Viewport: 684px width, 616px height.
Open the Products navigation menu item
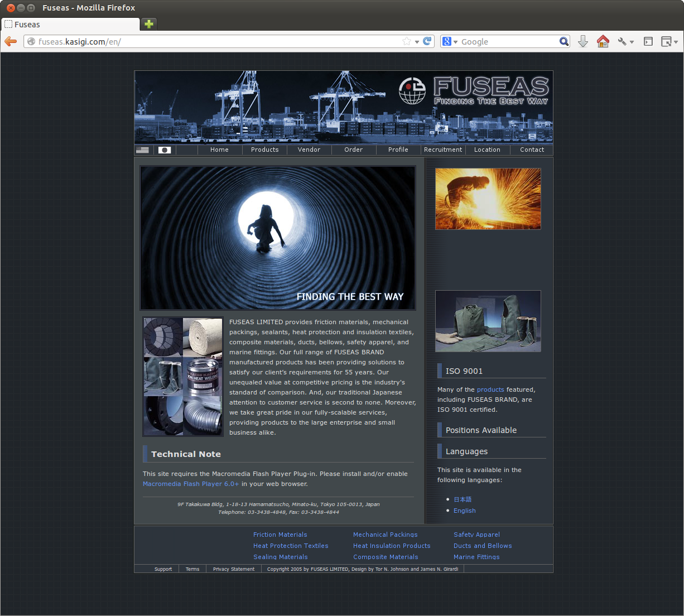pyautogui.click(x=264, y=150)
